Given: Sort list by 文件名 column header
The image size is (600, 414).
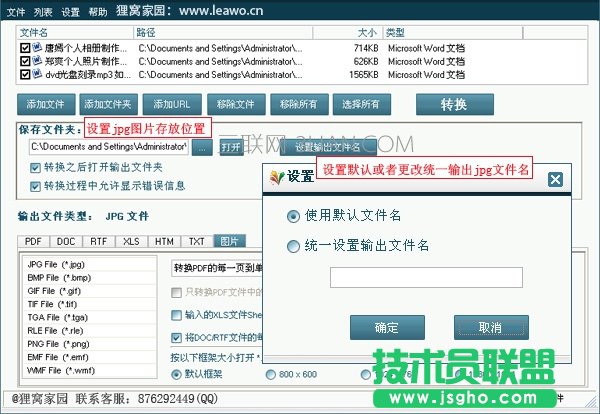Looking at the screenshot, I should click(75, 33).
